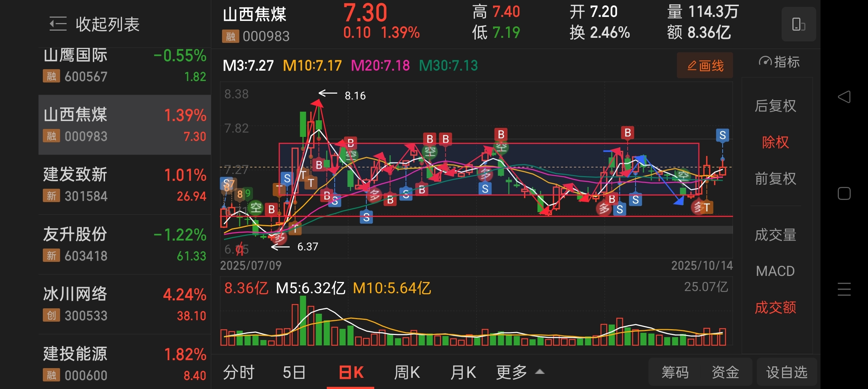Switch sub-chart to 成交量
Screen dimensions: 868x389
(x=775, y=235)
